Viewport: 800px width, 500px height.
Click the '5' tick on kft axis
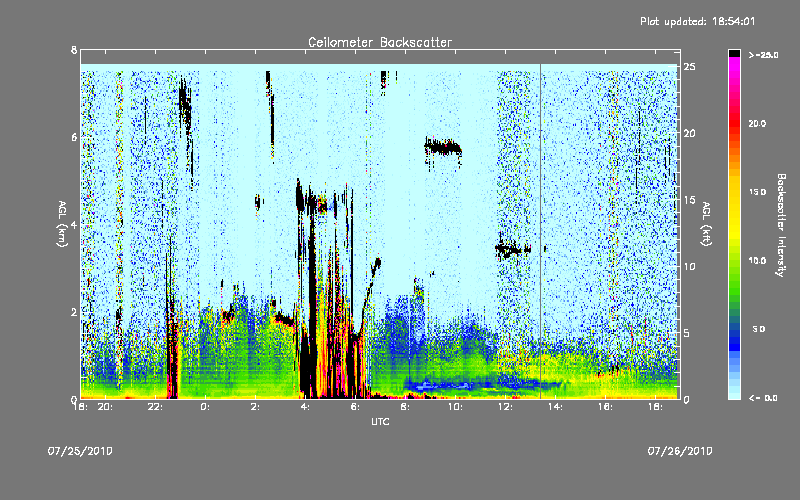click(687, 333)
